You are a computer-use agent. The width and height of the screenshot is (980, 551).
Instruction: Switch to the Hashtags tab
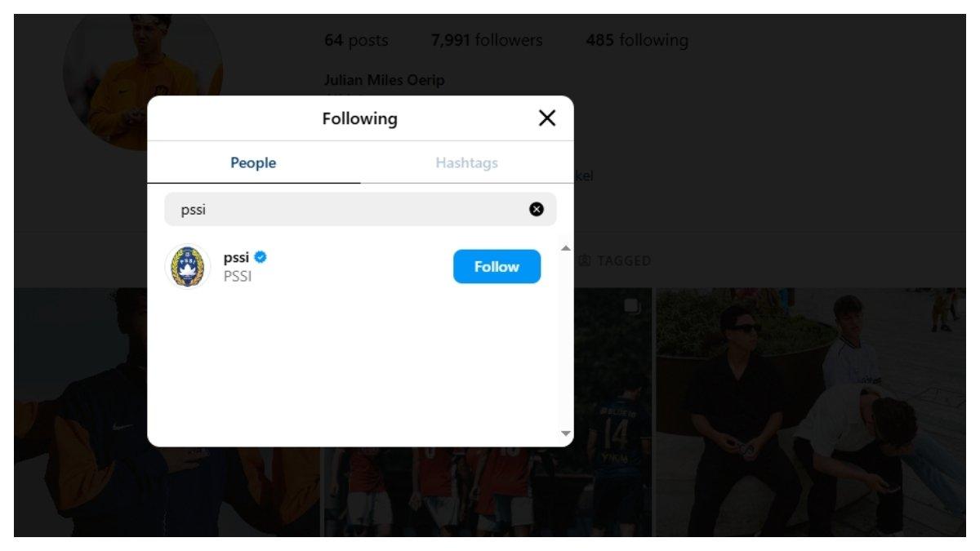pos(466,162)
